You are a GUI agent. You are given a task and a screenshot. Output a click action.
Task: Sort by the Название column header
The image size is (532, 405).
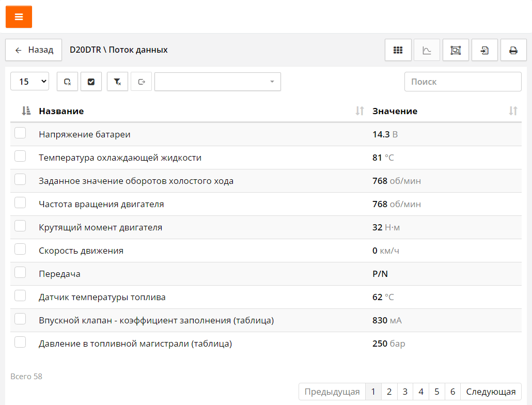coord(61,111)
